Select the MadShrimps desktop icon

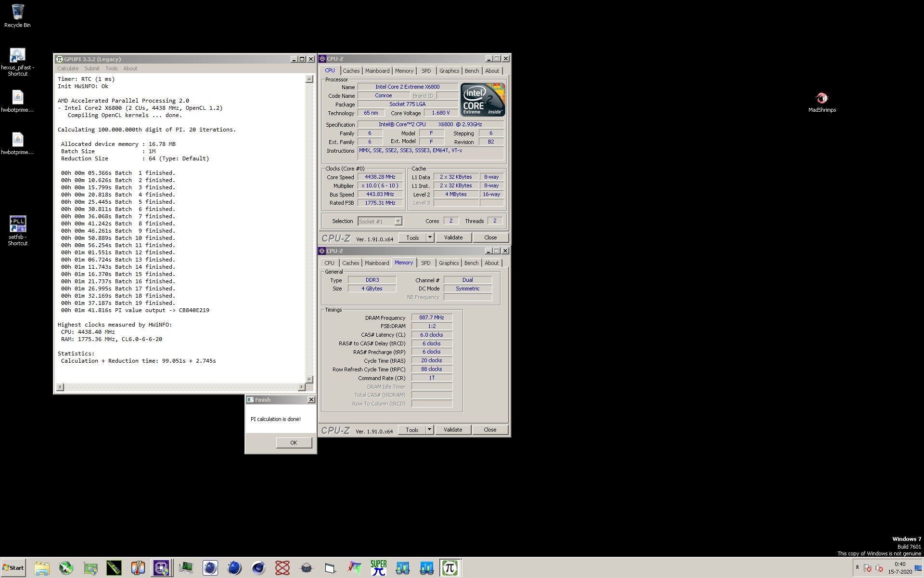tap(822, 102)
